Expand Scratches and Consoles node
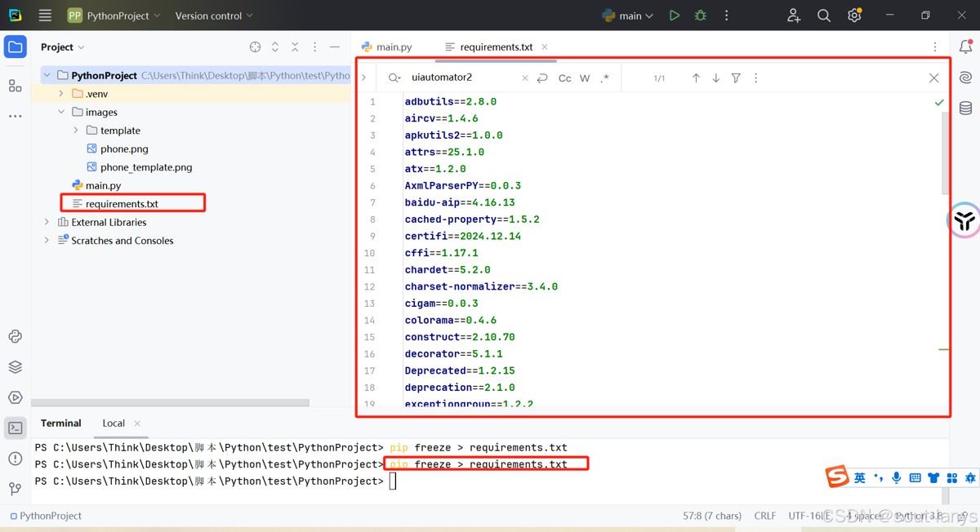This screenshot has width=980, height=532. click(47, 241)
